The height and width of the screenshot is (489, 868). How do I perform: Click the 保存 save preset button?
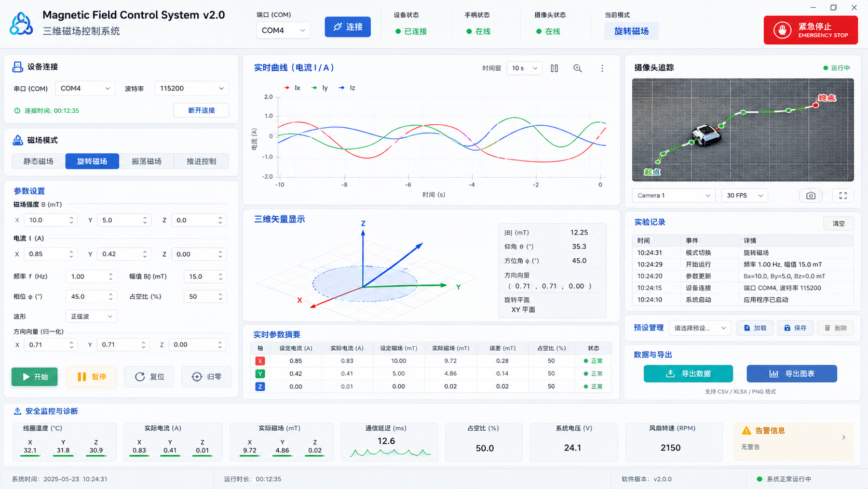(x=795, y=328)
